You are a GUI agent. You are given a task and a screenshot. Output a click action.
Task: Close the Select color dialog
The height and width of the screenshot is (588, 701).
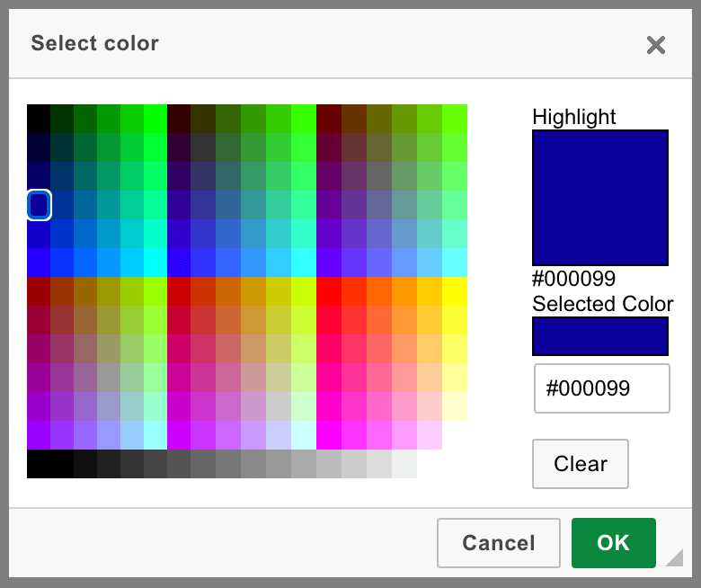coord(655,45)
